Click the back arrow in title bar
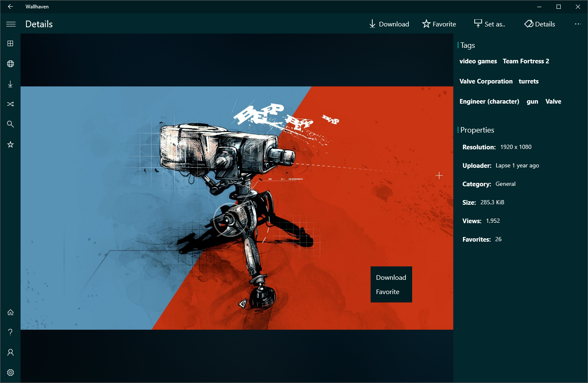 10,7
